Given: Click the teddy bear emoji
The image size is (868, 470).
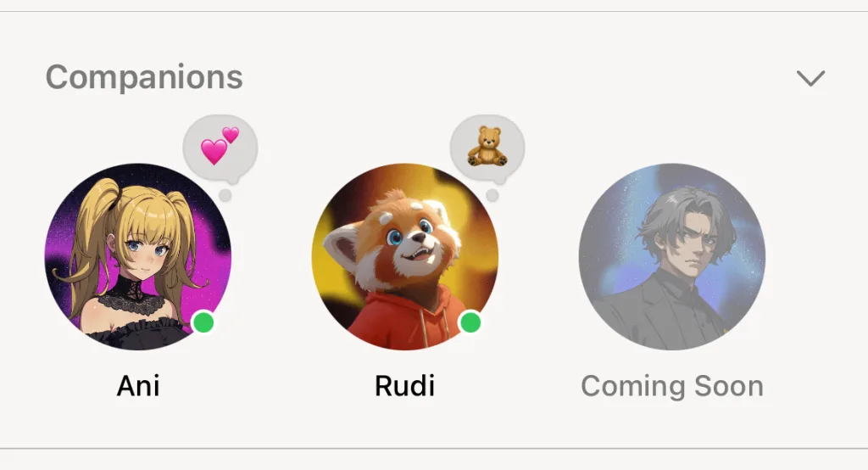Looking at the screenshot, I should coord(487,146).
